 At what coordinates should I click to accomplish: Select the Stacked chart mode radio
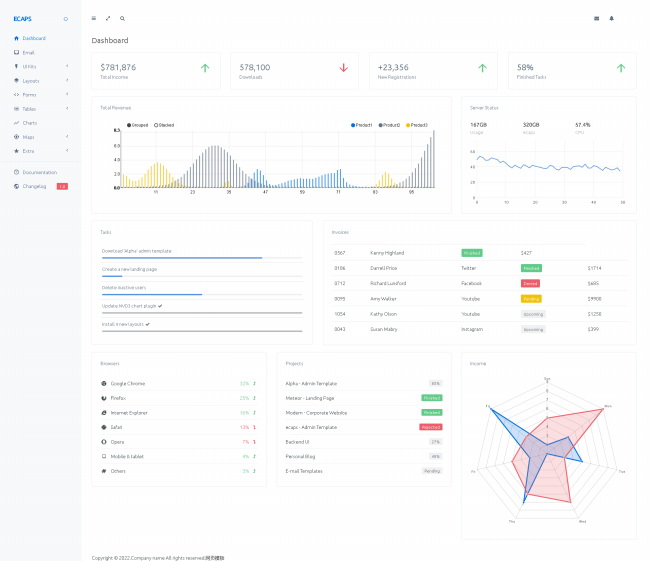pyautogui.click(x=155, y=125)
